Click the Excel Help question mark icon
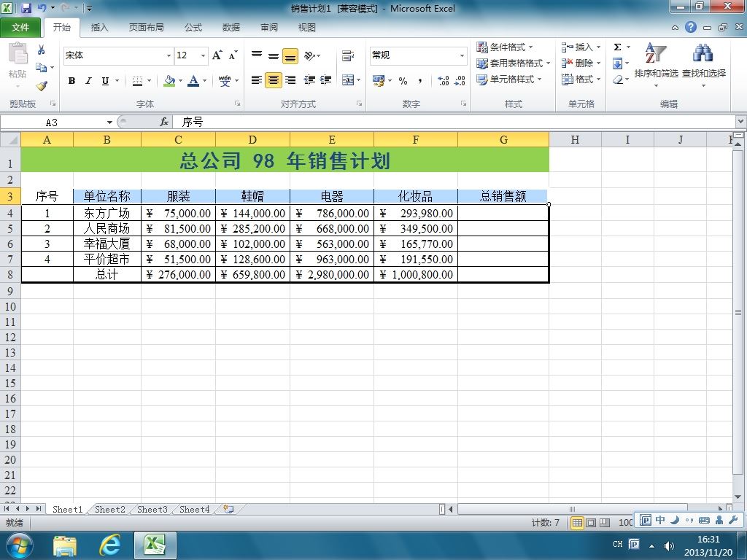This screenshot has height=560, width=747. 691,27
